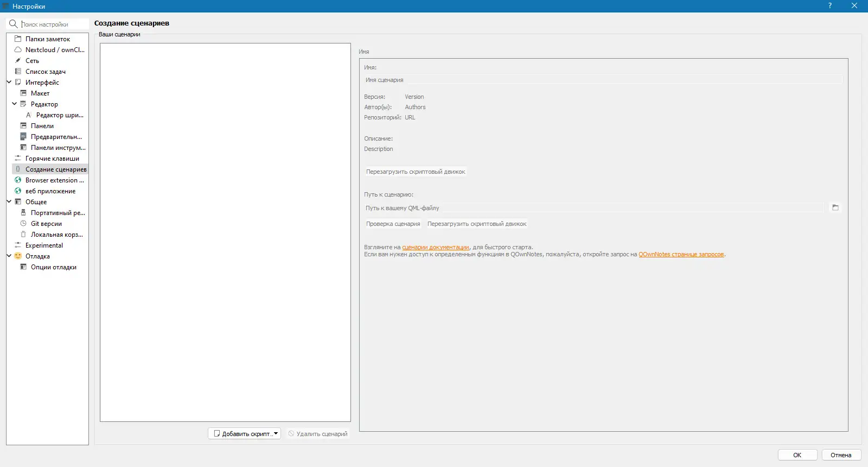
Task: Click the Папки заметок folder icon
Action: [x=18, y=39]
